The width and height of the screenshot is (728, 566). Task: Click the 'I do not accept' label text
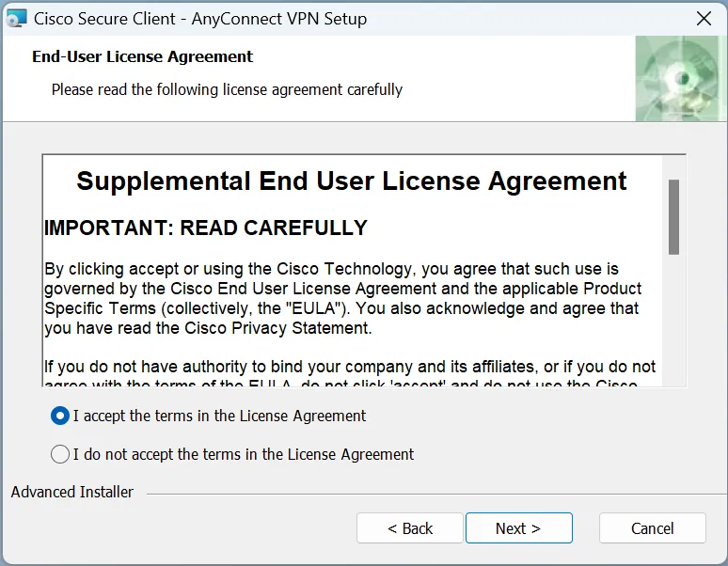pyautogui.click(x=243, y=454)
